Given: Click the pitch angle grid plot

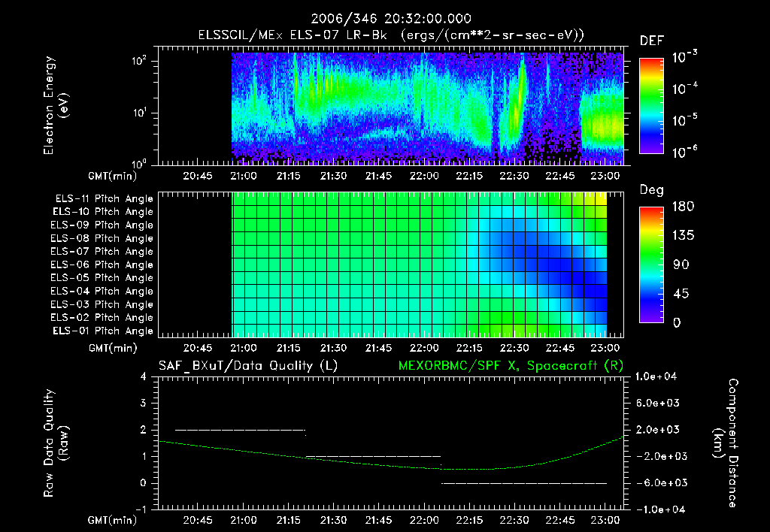Looking at the screenshot, I should tap(420, 265).
